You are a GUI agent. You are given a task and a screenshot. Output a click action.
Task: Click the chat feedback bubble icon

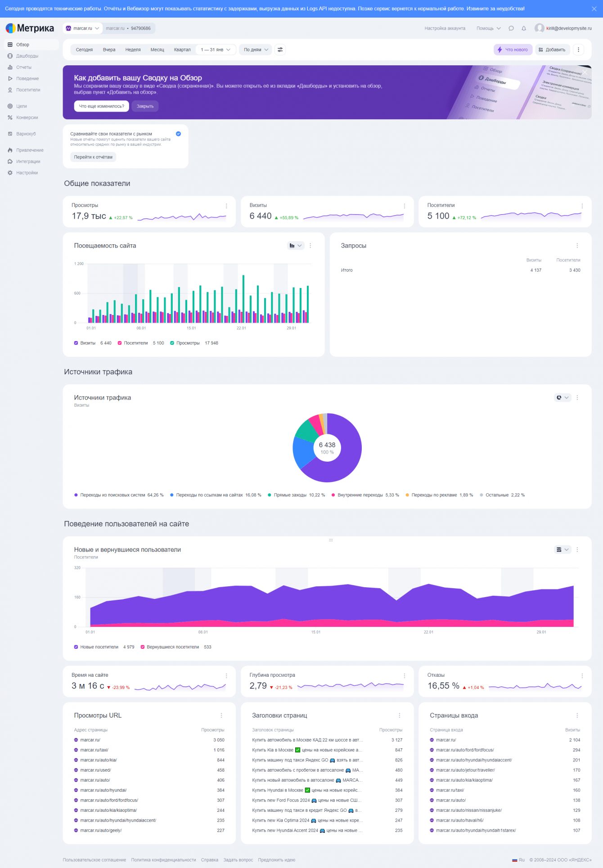tap(511, 28)
